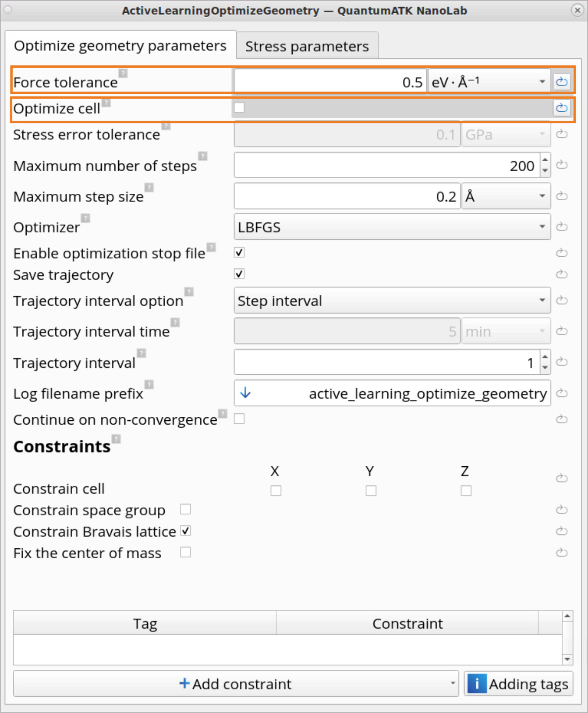Viewport: 588px width, 713px height.
Task: Increment Trajectory interval value
Action: point(545,356)
